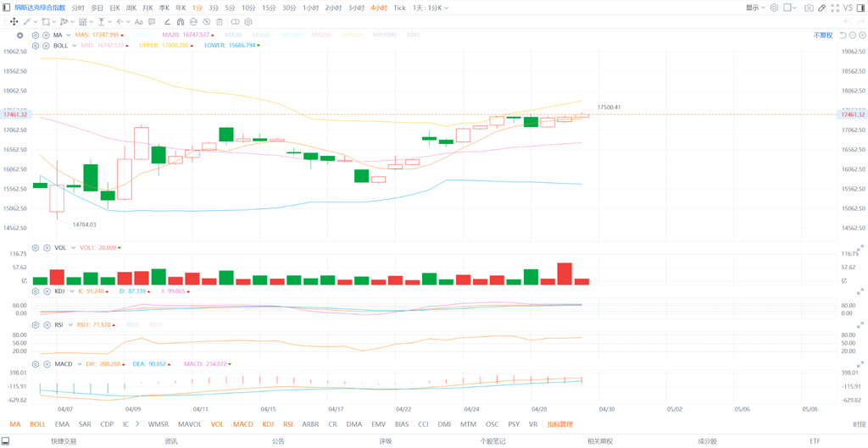The image size is (868, 448).
Task: Open the layout square dropdown
Action: [790, 8]
